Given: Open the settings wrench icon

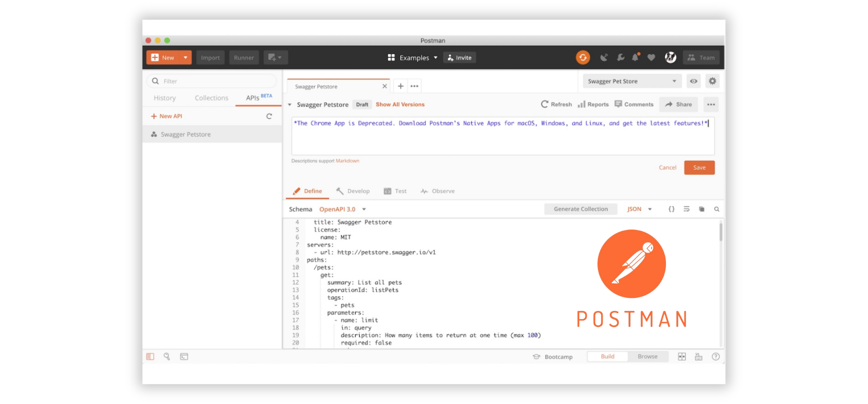Looking at the screenshot, I should (620, 58).
